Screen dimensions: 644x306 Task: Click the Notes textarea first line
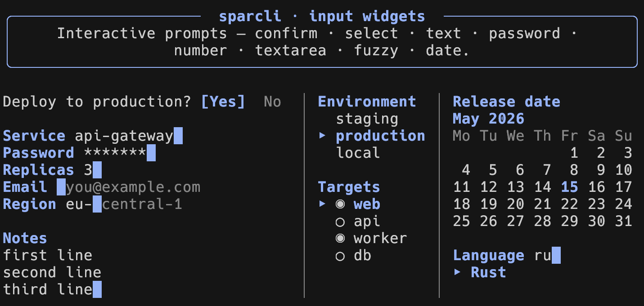click(x=48, y=256)
